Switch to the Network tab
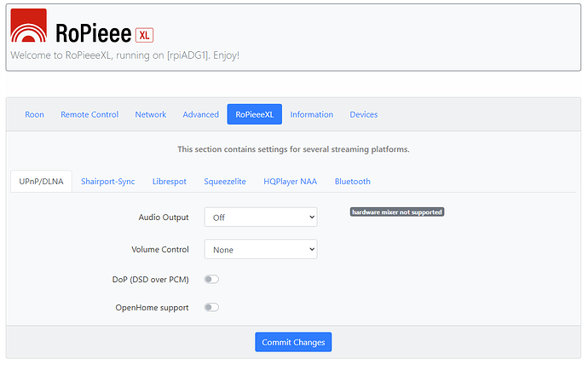588x365 pixels. (151, 114)
